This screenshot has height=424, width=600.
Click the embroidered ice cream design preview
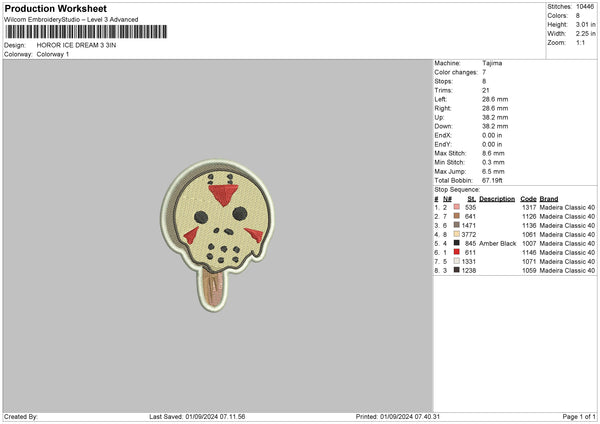point(217,235)
